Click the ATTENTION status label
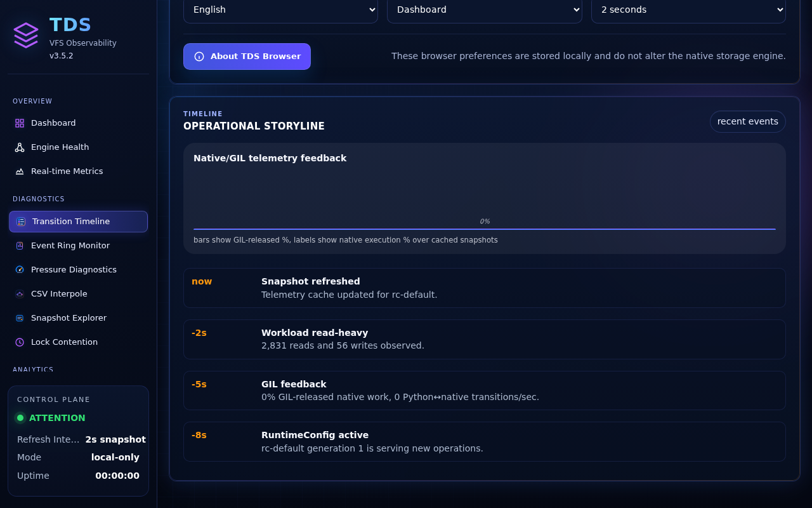The image size is (812, 508). click(57, 418)
